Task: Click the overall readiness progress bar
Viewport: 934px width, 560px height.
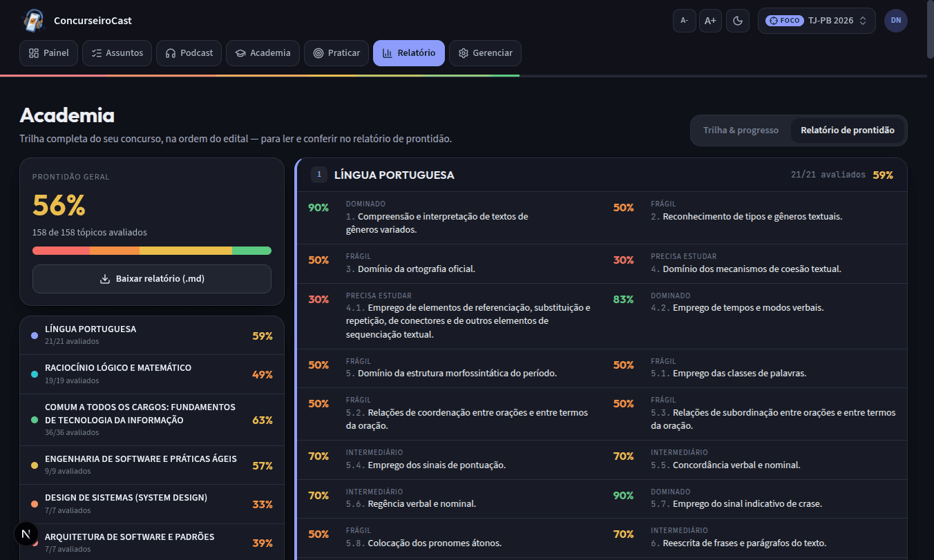Action: pyautogui.click(x=152, y=251)
